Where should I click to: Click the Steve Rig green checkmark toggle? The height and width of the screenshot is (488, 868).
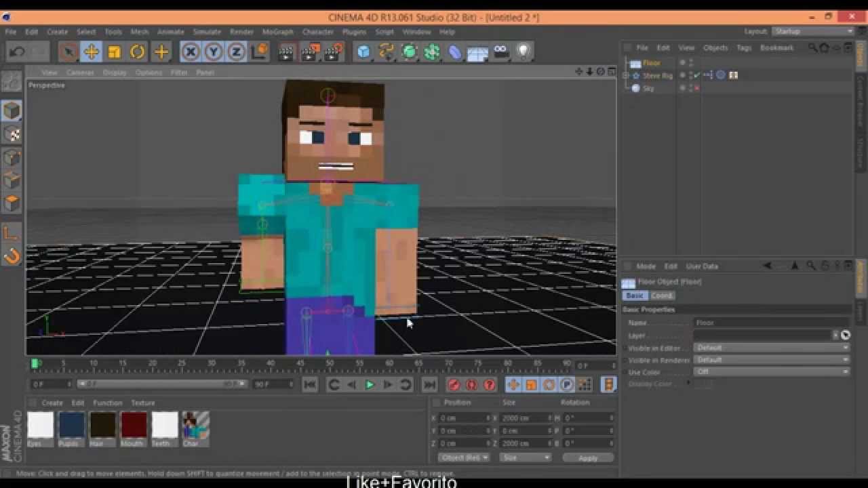pyautogui.click(x=696, y=75)
